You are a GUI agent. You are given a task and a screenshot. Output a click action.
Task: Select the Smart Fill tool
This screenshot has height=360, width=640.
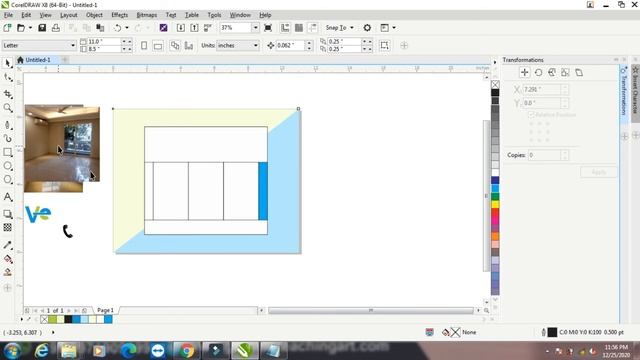point(8,272)
